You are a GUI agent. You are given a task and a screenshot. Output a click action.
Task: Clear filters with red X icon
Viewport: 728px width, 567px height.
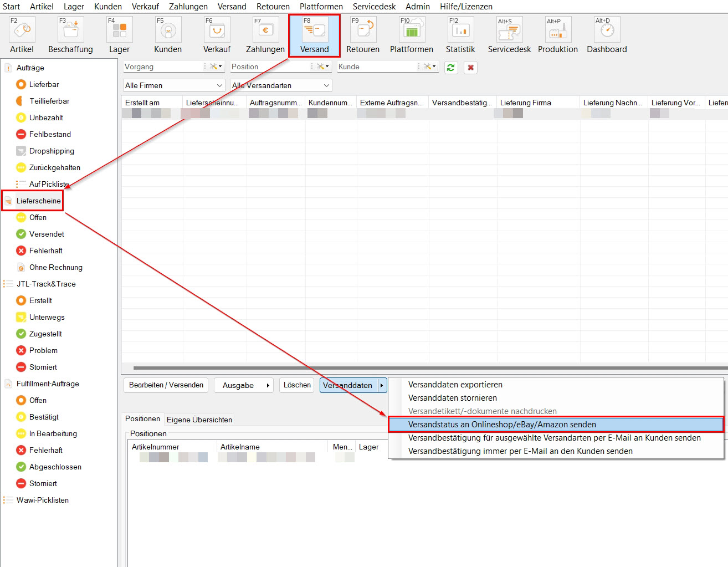[470, 68]
